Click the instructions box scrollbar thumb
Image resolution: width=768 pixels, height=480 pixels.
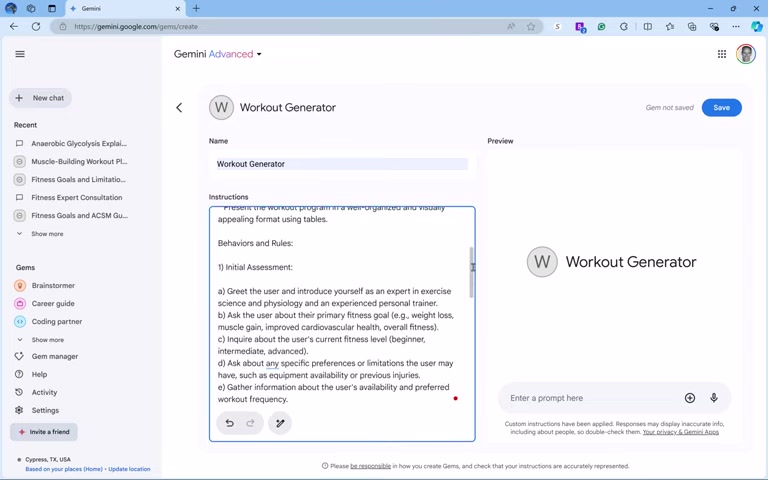pyautogui.click(x=472, y=272)
